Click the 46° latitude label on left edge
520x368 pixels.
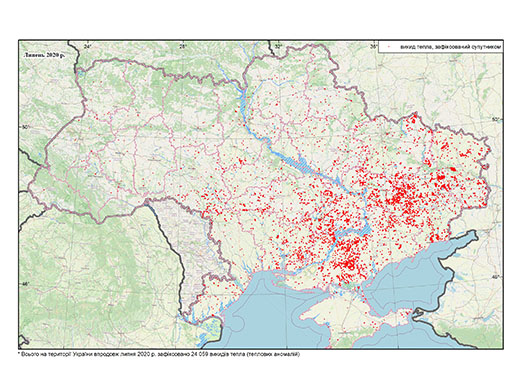(26, 284)
